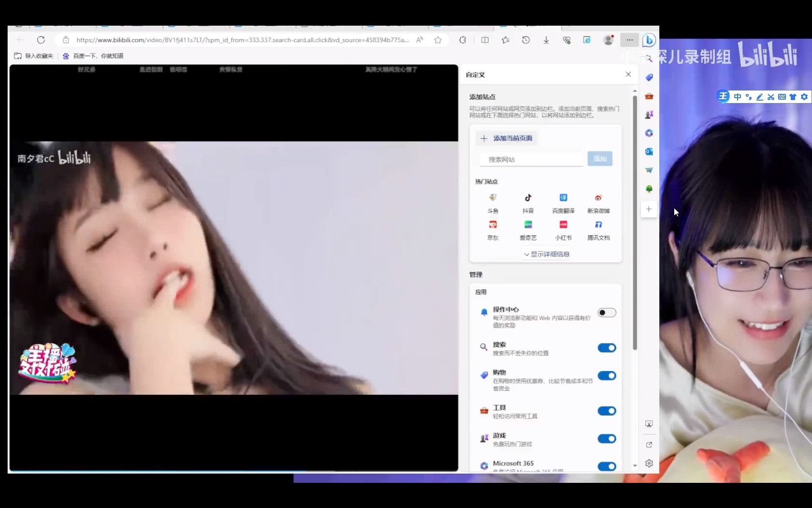Open Bing Copilot sidebar button
This screenshot has width=812, height=508.
click(x=649, y=40)
